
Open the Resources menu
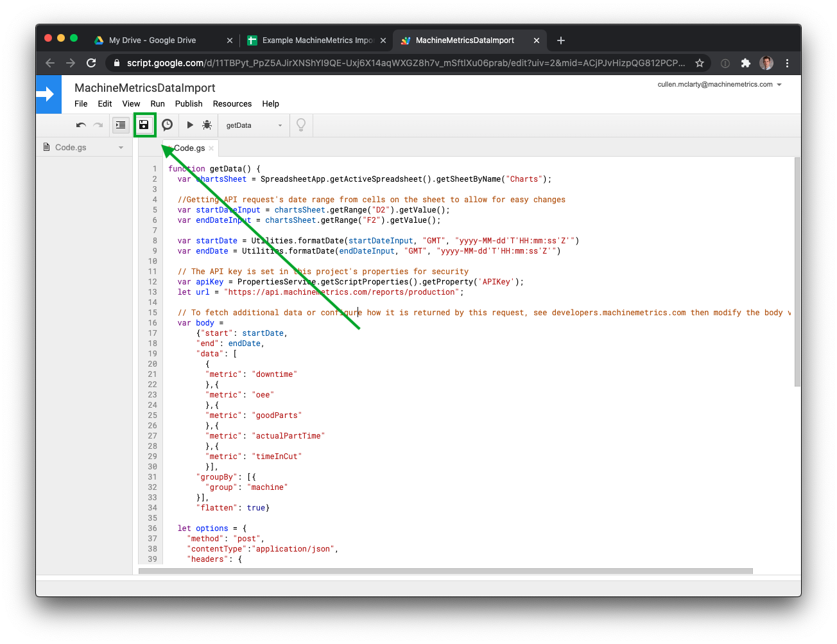[x=232, y=103]
